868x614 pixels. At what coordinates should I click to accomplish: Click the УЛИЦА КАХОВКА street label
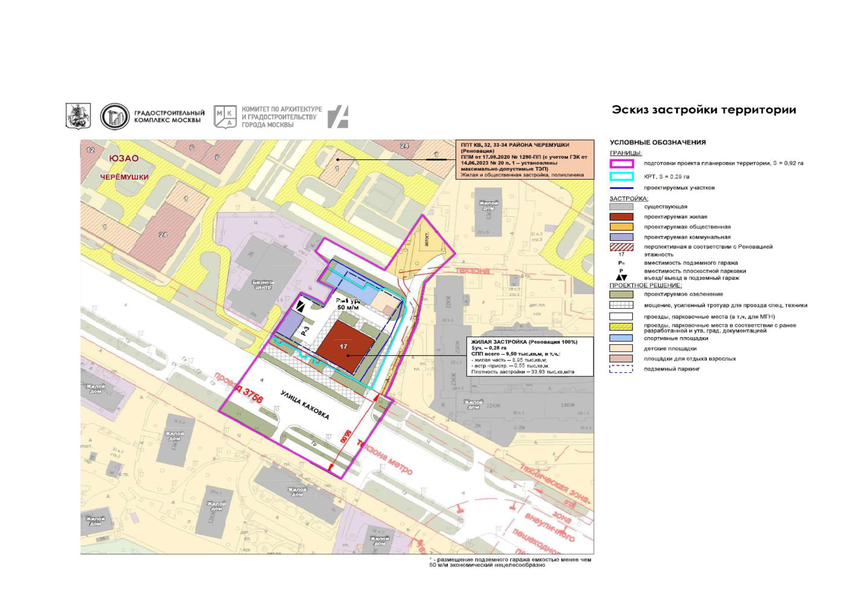pos(305,406)
